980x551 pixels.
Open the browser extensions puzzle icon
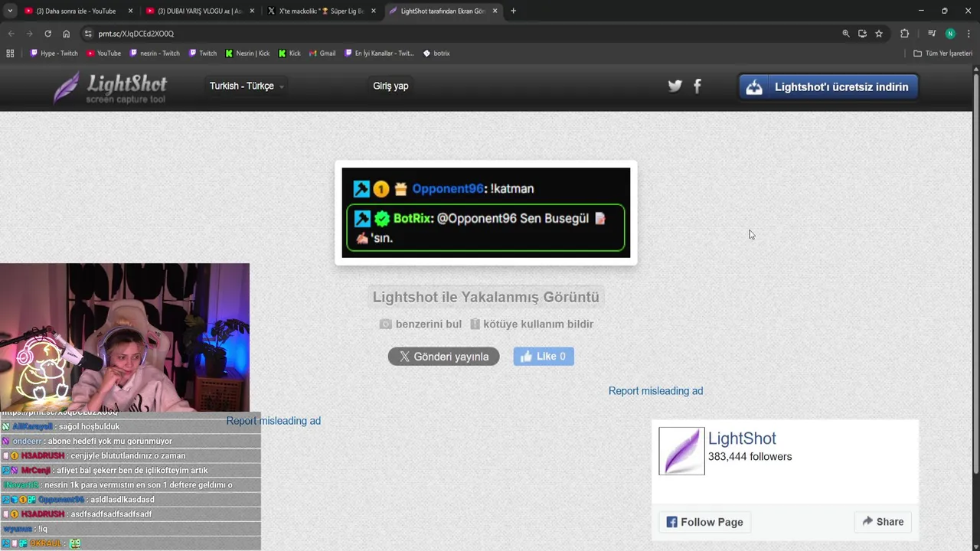(x=904, y=34)
